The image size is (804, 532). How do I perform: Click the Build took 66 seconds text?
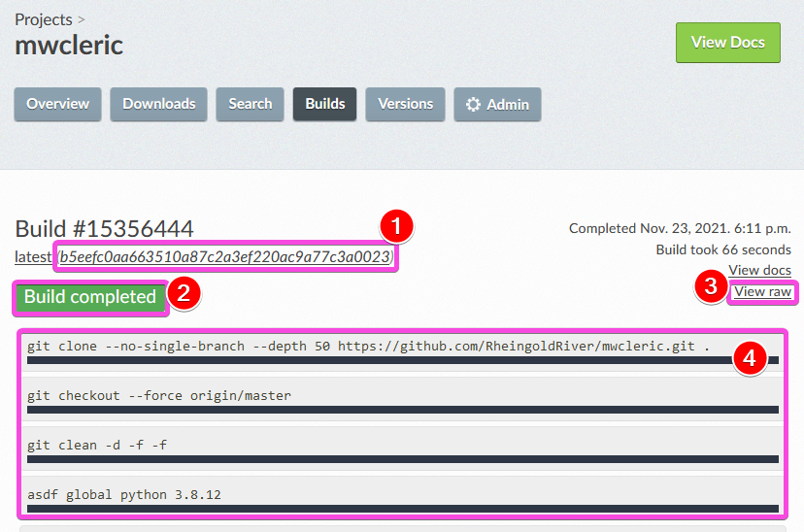point(723,249)
